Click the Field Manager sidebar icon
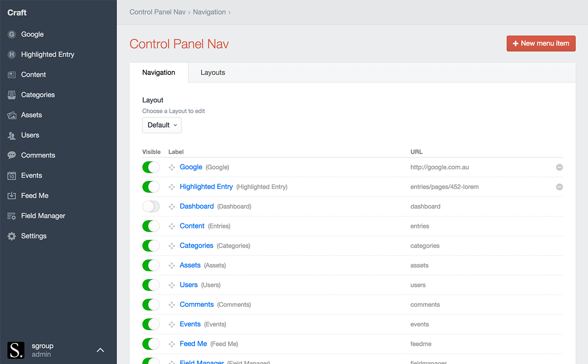This screenshot has height=364, width=588. point(12,216)
